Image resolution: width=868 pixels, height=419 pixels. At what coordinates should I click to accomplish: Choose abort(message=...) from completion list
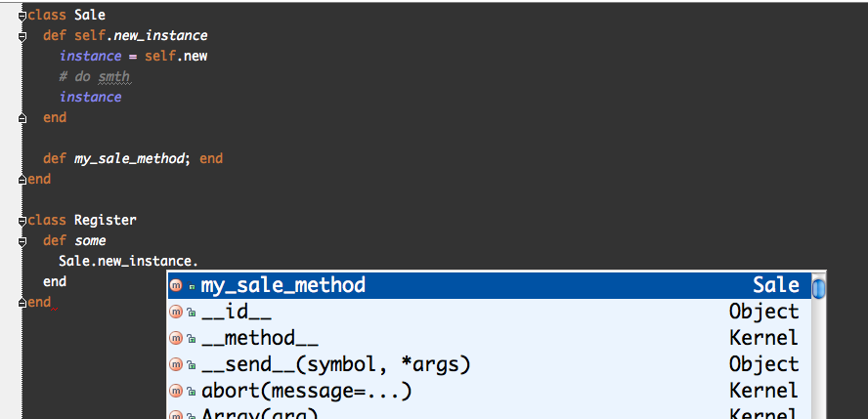coord(490,391)
